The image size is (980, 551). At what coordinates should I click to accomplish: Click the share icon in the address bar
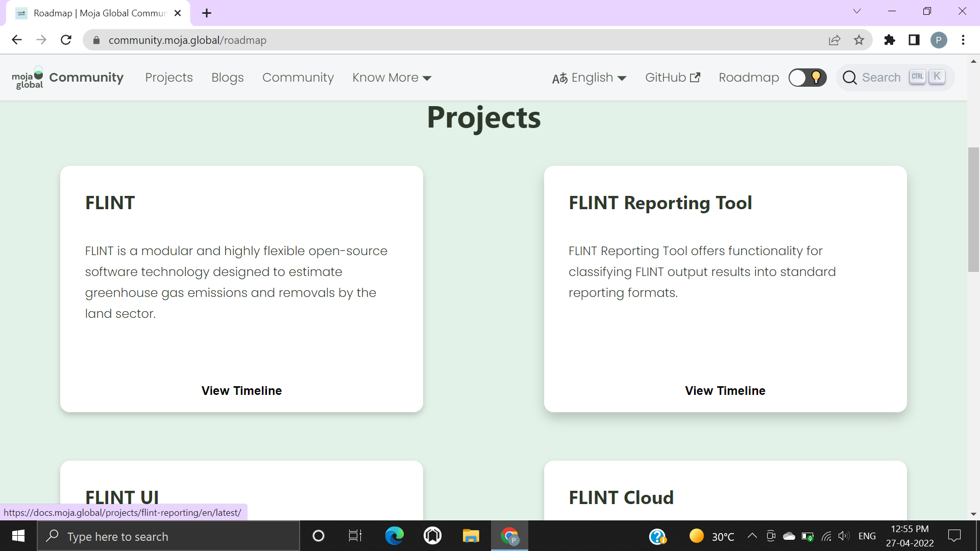pyautogui.click(x=835, y=40)
